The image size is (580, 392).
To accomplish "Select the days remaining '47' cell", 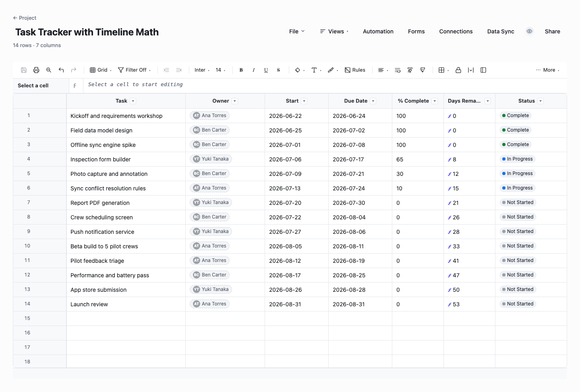I will (469, 275).
